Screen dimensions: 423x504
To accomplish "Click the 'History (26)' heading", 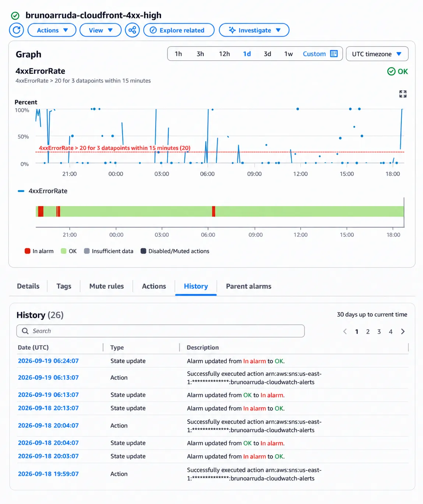I will [x=40, y=315].
